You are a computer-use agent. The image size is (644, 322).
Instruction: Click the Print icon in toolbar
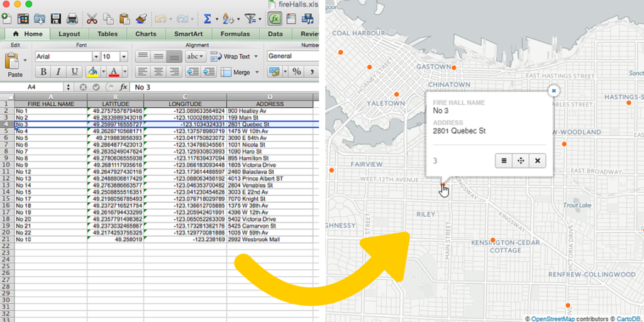(72, 18)
